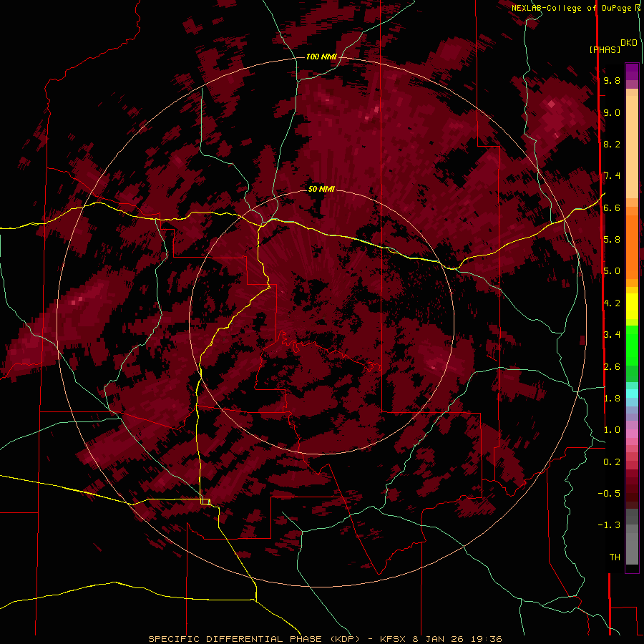Select the cyan band of the color bar
This screenshot has height=644, width=644.
point(632,394)
